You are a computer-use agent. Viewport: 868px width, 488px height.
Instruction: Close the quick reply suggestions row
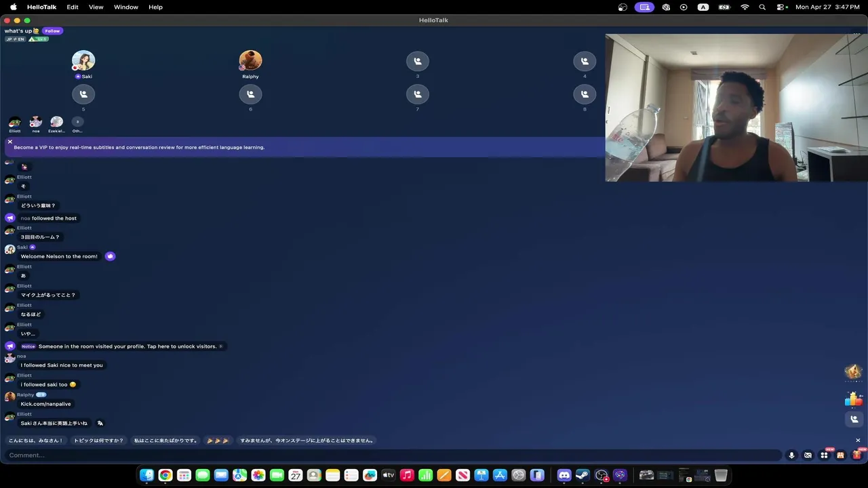[x=858, y=441]
